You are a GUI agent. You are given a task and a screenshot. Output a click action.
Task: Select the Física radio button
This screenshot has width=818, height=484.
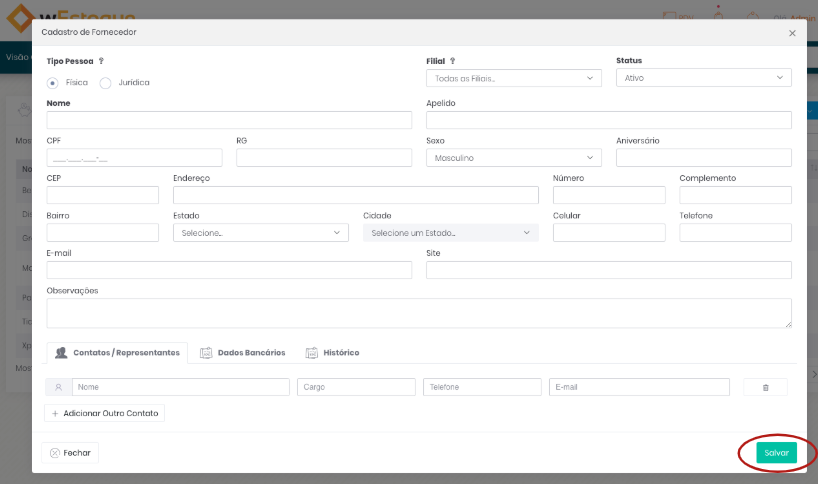[52, 83]
